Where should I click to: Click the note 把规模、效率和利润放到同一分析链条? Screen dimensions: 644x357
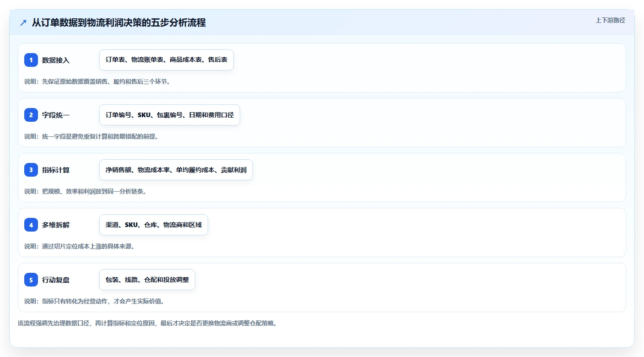click(x=86, y=191)
